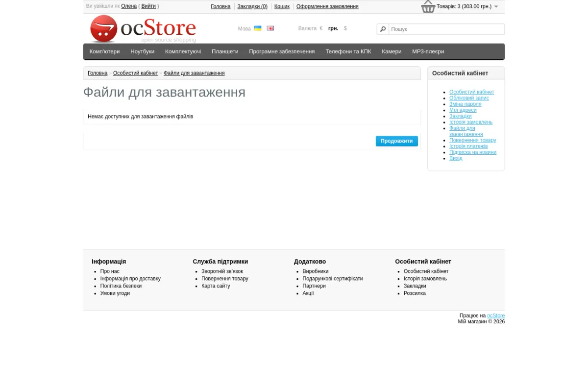
Task: Switch language using the English flag
Action: [x=270, y=28]
